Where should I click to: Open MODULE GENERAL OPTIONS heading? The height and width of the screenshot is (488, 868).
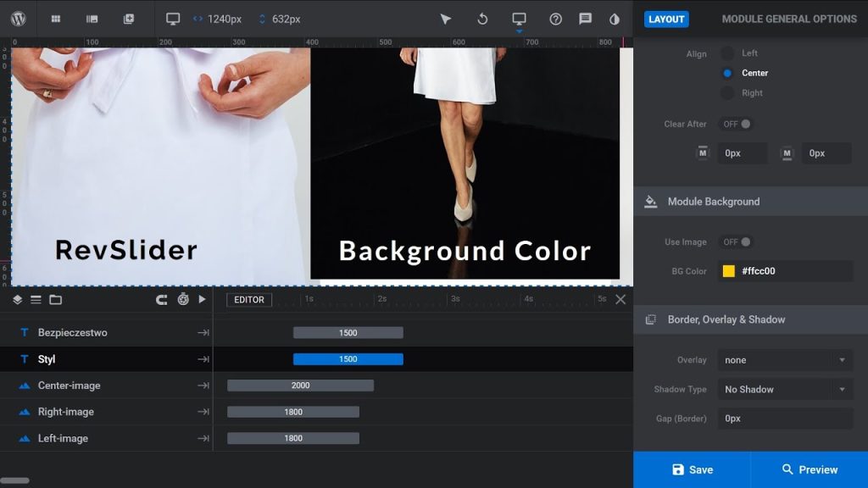click(789, 19)
